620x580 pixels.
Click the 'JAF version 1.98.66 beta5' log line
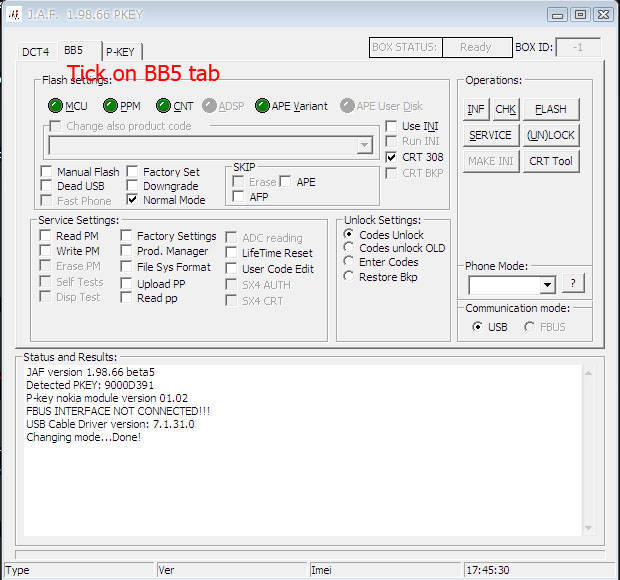91,372
